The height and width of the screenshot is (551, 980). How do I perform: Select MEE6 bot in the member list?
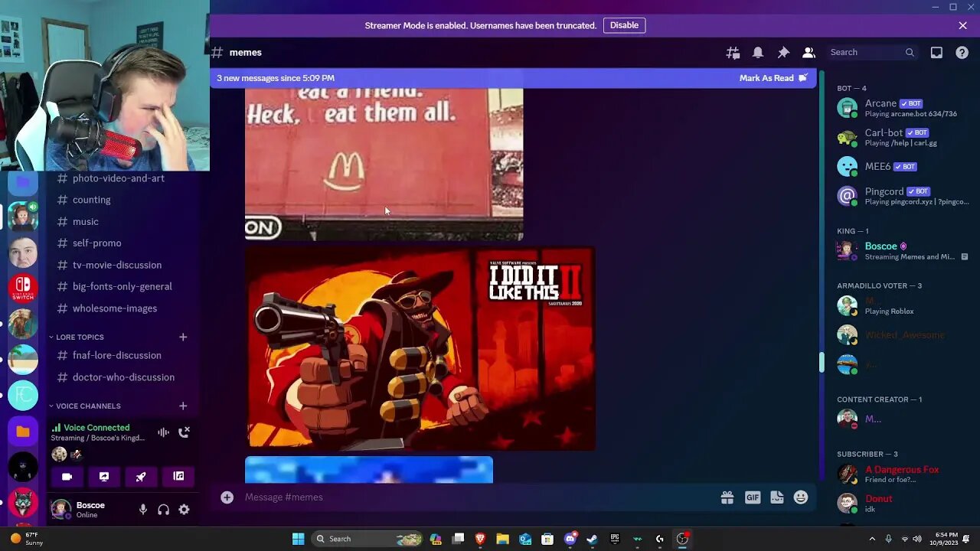click(900, 167)
